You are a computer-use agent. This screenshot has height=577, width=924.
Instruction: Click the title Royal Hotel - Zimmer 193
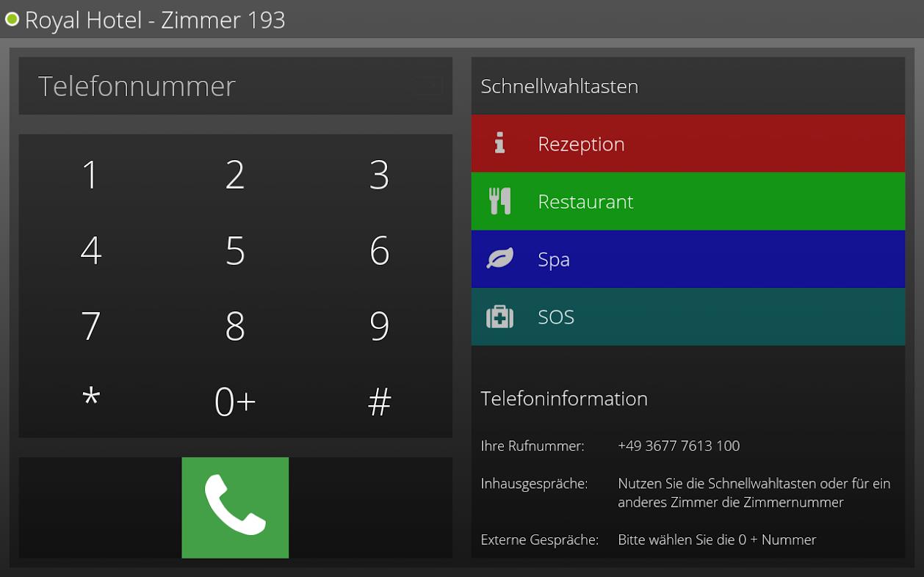click(155, 20)
